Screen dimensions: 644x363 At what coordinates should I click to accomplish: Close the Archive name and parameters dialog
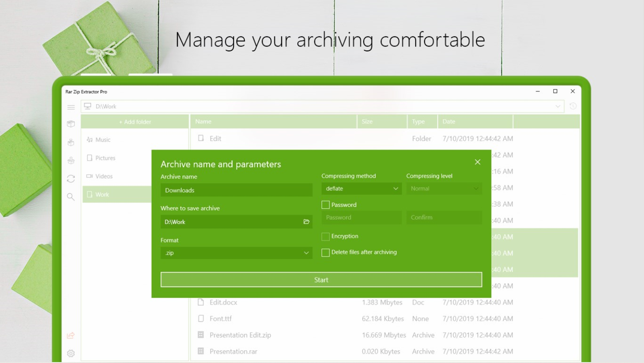(x=477, y=162)
